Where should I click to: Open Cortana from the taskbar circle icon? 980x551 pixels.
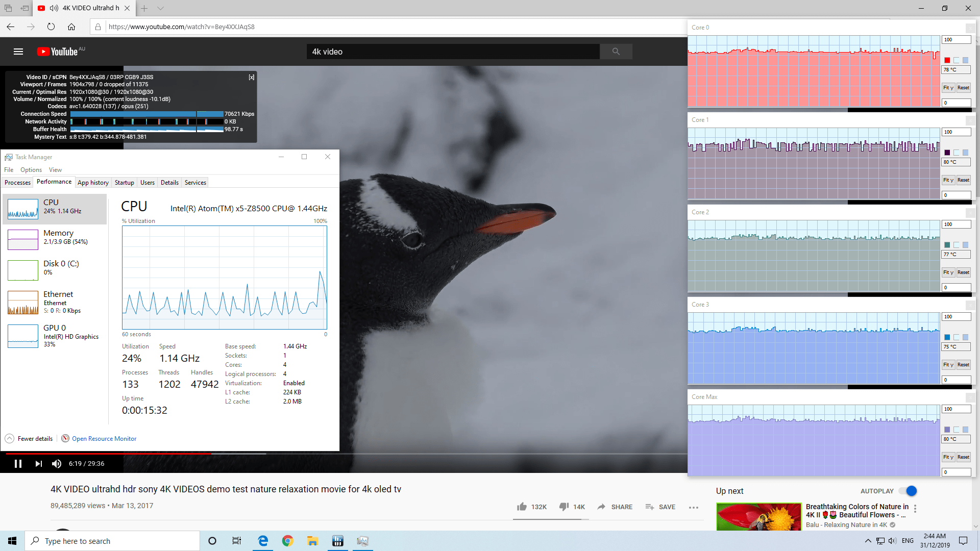coord(212,541)
